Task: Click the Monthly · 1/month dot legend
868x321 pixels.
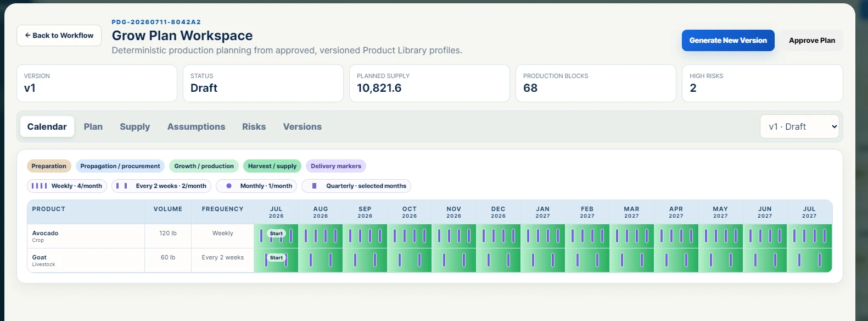Action: click(256, 186)
